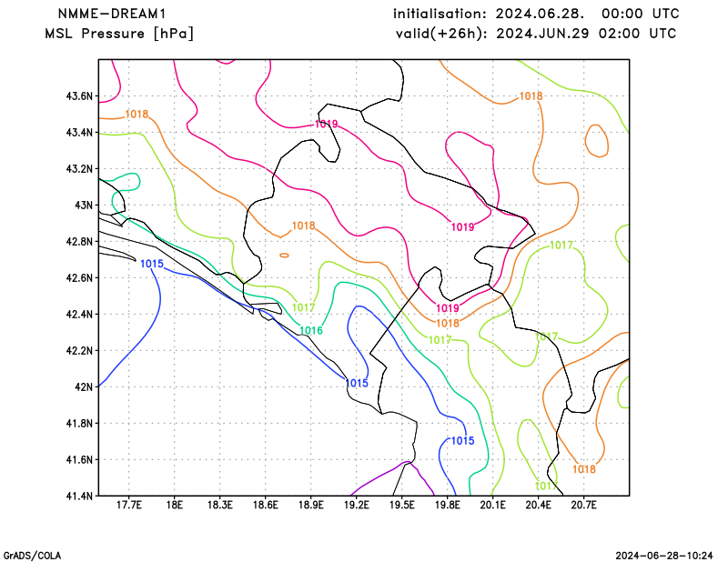Image resolution: width=728 pixels, height=562 pixels.
Task: Click the 20.4E longitude label
Action: point(538,505)
